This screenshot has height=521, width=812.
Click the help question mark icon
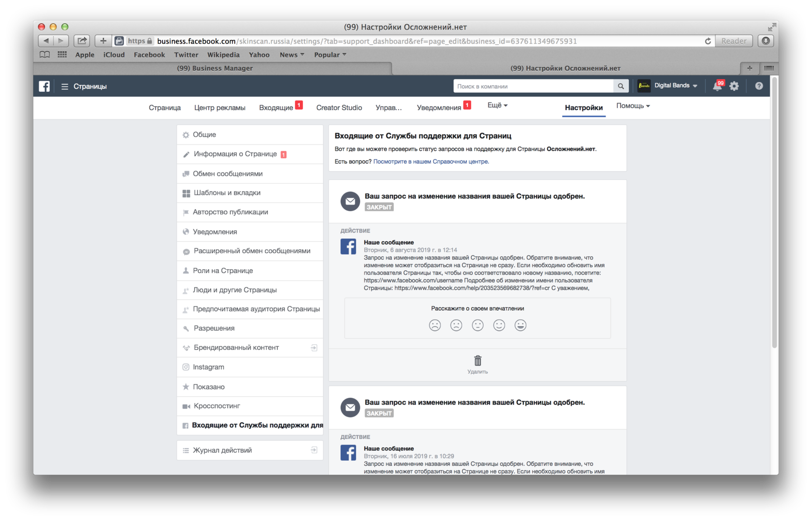[x=759, y=86]
